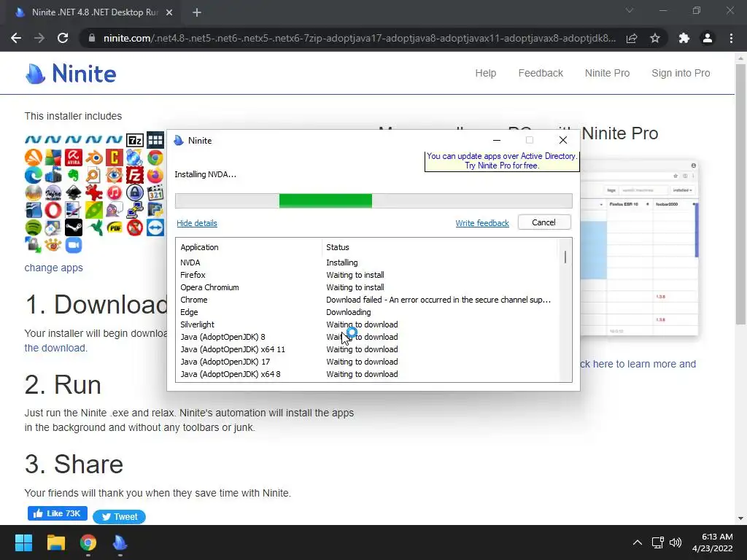Click the InfraRecorder icon
The width and height of the screenshot is (747, 560).
click(53, 192)
